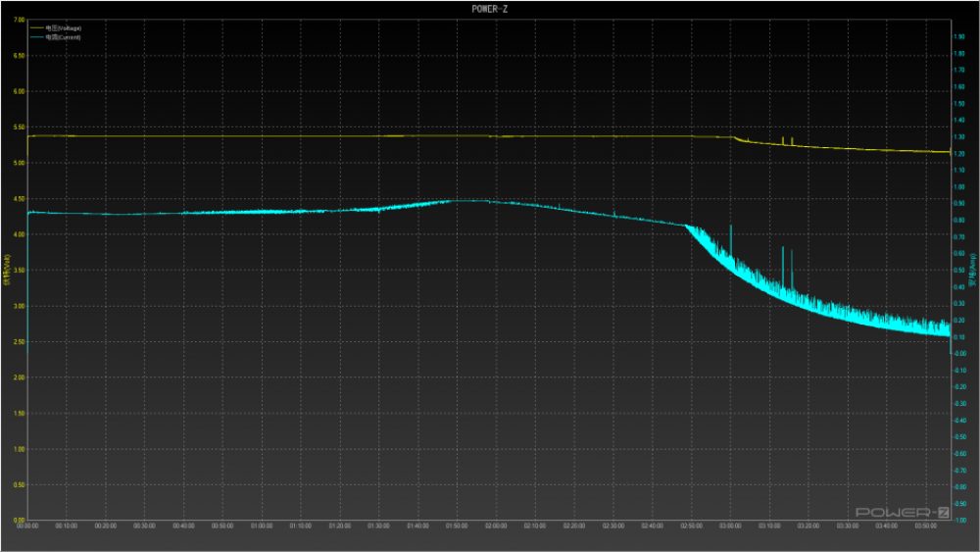Image resolution: width=980 pixels, height=552 pixels.
Task: Click the 0.00 tick on voltage axis
Action: coord(19,520)
